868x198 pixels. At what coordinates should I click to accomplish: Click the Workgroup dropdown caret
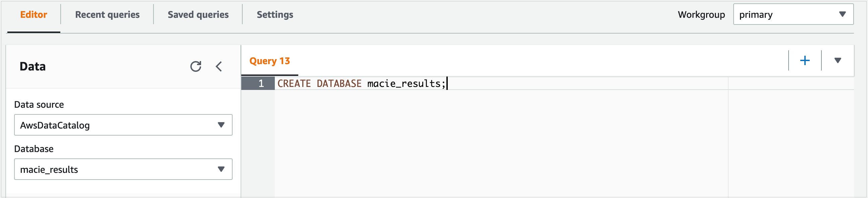(x=843, y=14)
